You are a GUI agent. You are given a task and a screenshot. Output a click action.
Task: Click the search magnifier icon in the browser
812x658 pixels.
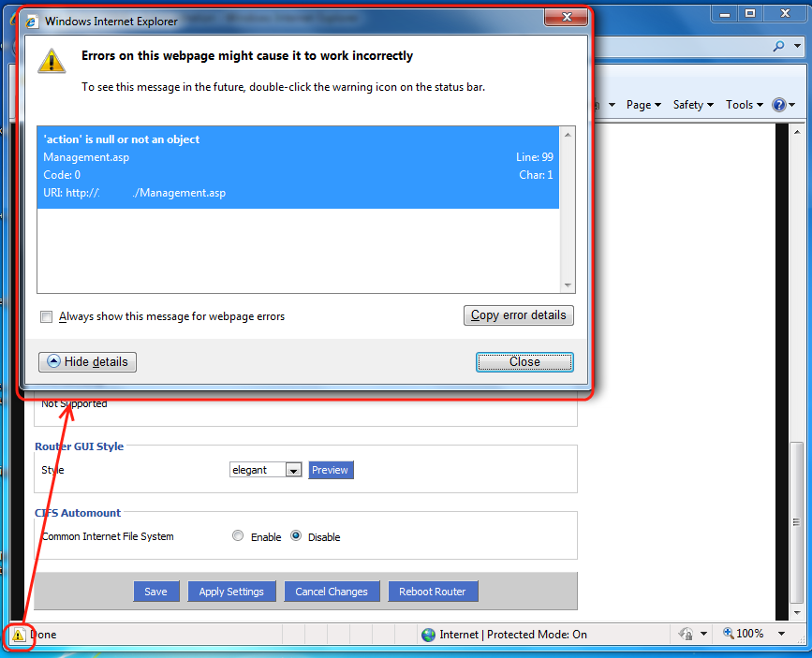click(x=779, y=46)
